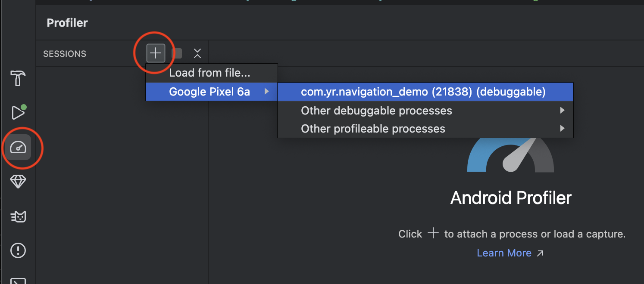Click the SESSIONS panel header label

65,54
